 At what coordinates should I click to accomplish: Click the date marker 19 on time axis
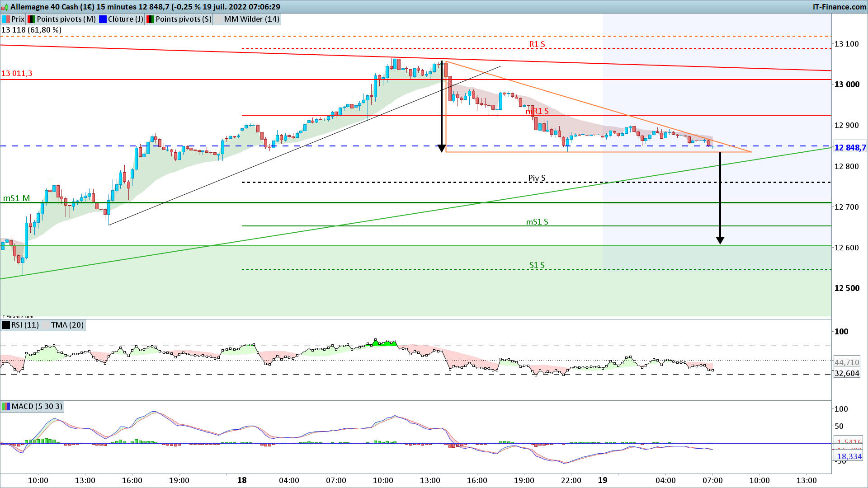coord(603,480)
